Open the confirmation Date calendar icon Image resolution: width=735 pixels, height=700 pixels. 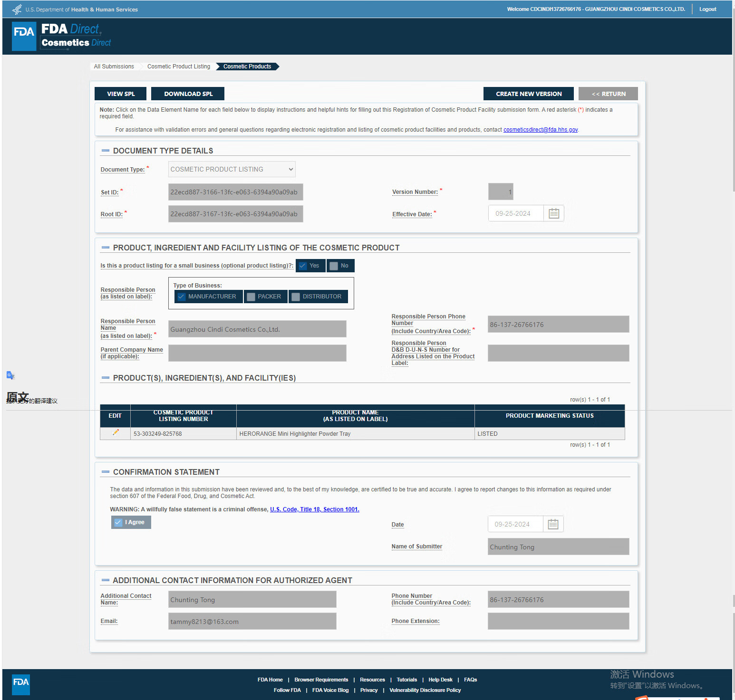[553, 524]
